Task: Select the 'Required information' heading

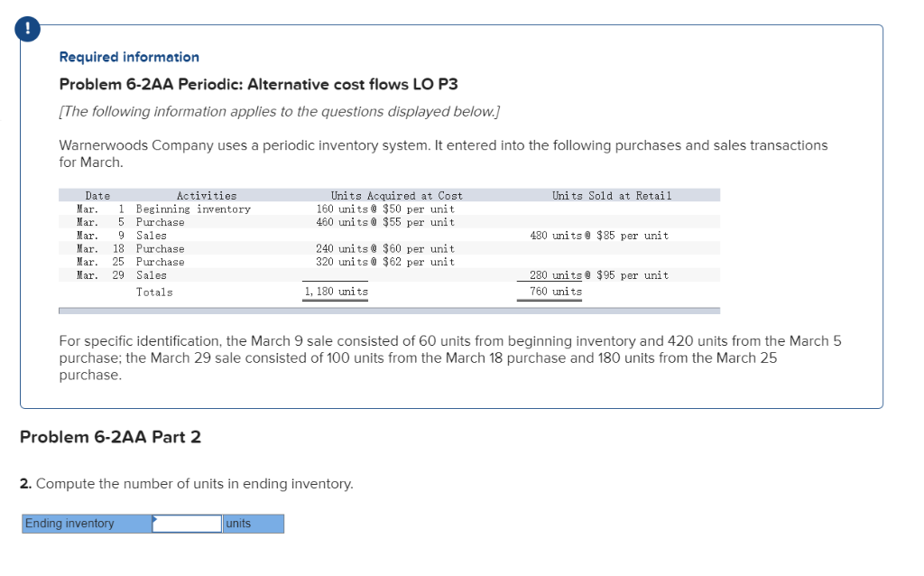Action: 128,57
